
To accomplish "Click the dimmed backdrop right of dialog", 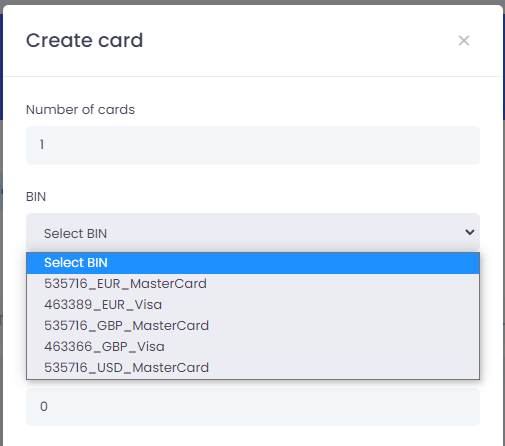I will coord(504,233).
